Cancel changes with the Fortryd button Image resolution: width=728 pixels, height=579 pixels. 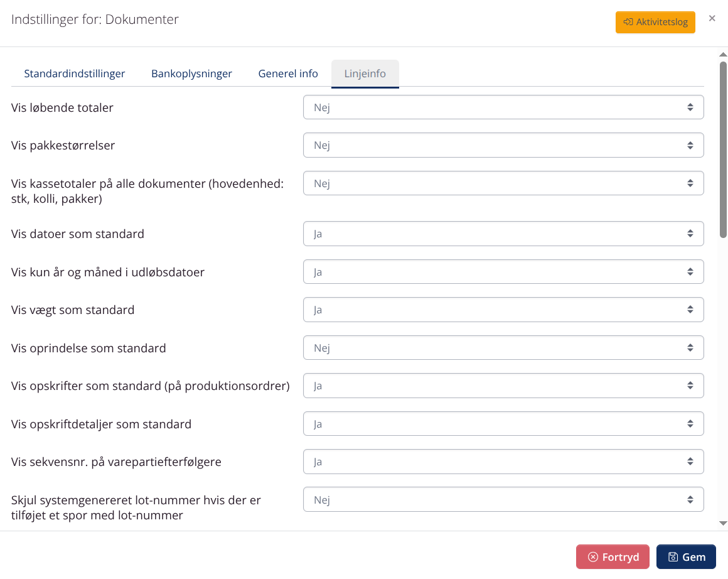tap(613, 556)
